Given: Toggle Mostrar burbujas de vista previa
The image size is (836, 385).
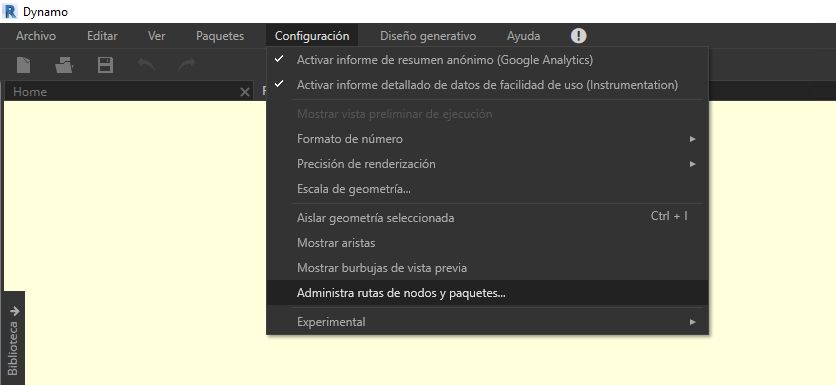Looking at the screenshot, I should click(487, 268).
